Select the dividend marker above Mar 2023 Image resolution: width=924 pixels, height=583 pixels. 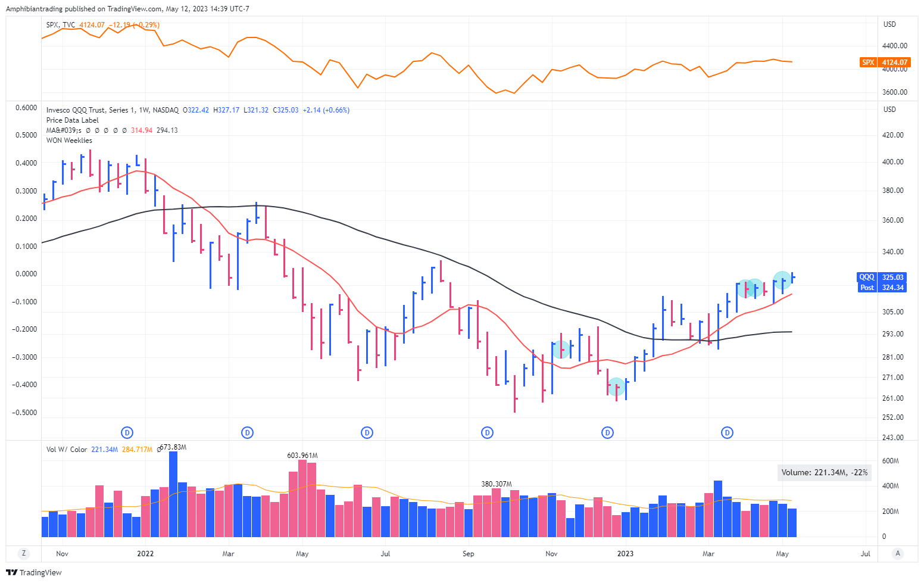point(727,432)
